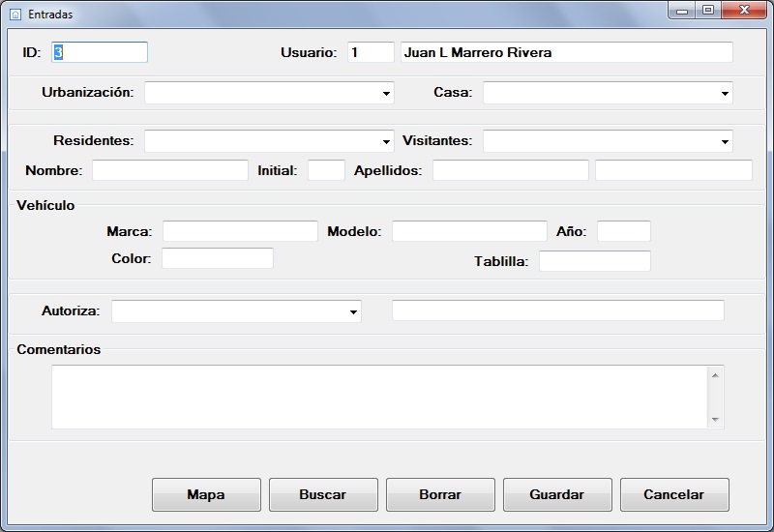Focus the Nombre text field
Screen dimensions: 774x532
point(170,170)
